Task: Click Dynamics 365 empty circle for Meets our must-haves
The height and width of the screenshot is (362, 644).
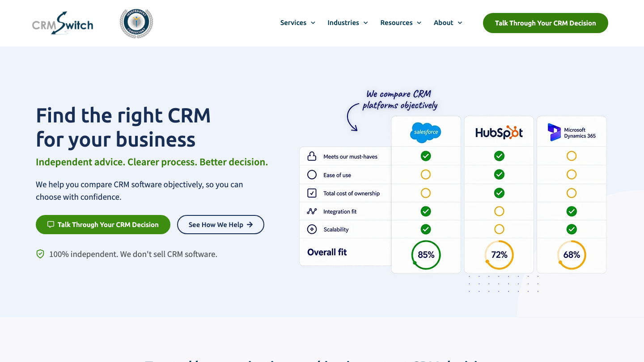Action: point(572,156)
